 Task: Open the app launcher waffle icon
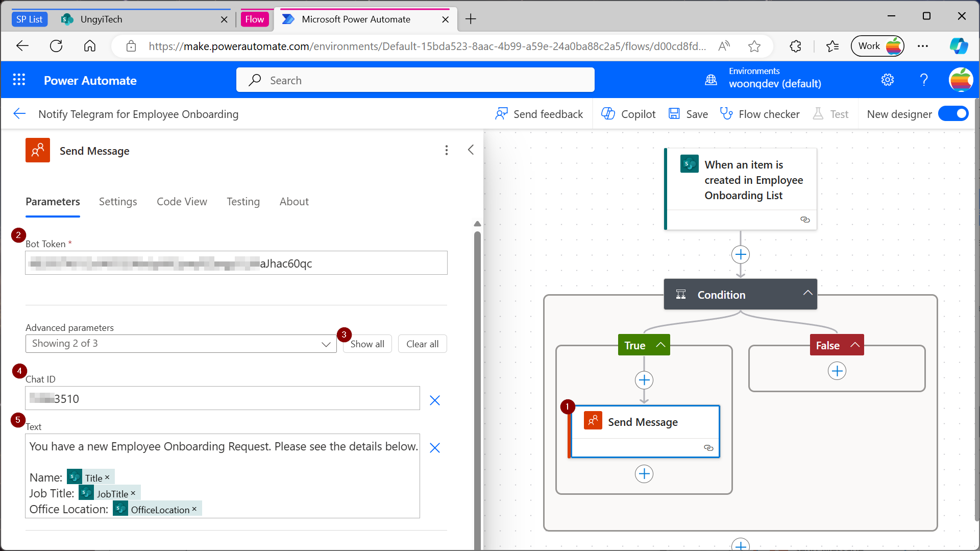(19, 80)
